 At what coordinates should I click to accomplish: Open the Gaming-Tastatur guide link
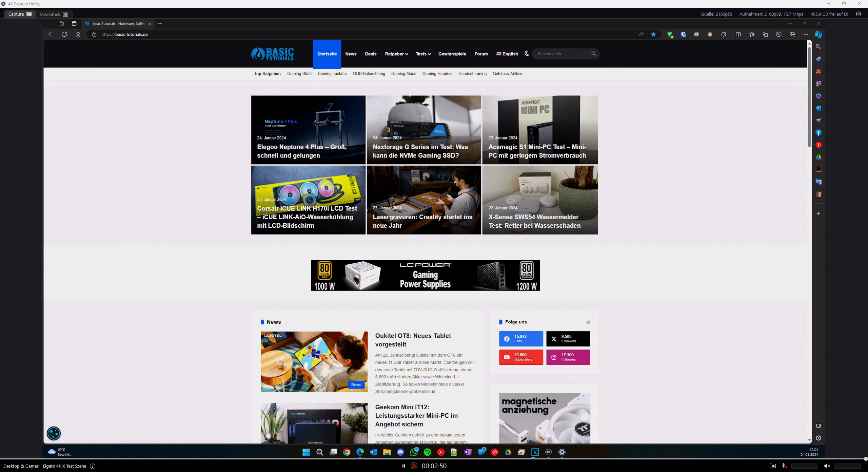click(x=332, y=74)
